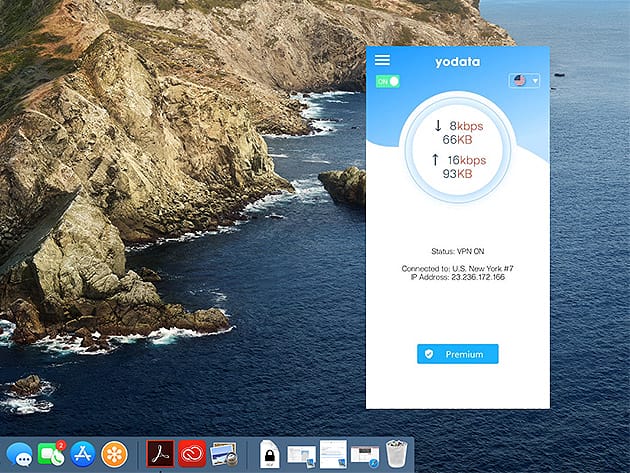Turn off the VPN ON switch
The width and height of the screenshot is (630, 473).
point(387,81)
